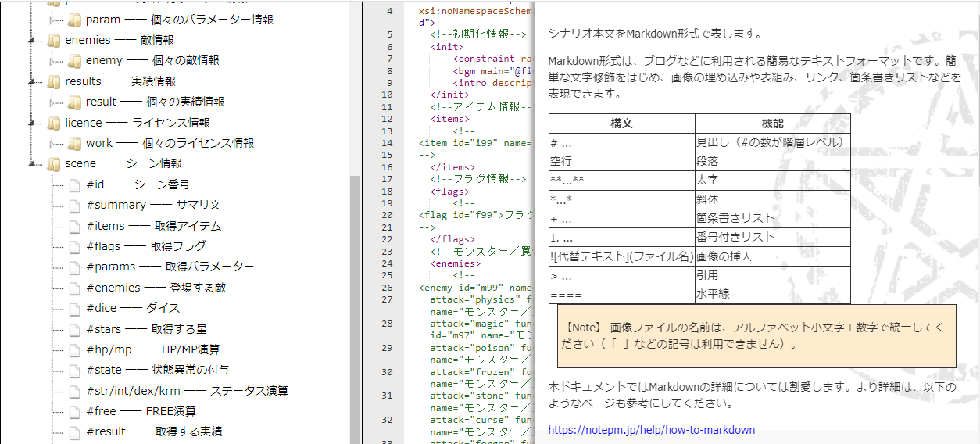Select tree item '#id —— シーン番号'
This screenshot has height=444, width=980.
(138, 184)
